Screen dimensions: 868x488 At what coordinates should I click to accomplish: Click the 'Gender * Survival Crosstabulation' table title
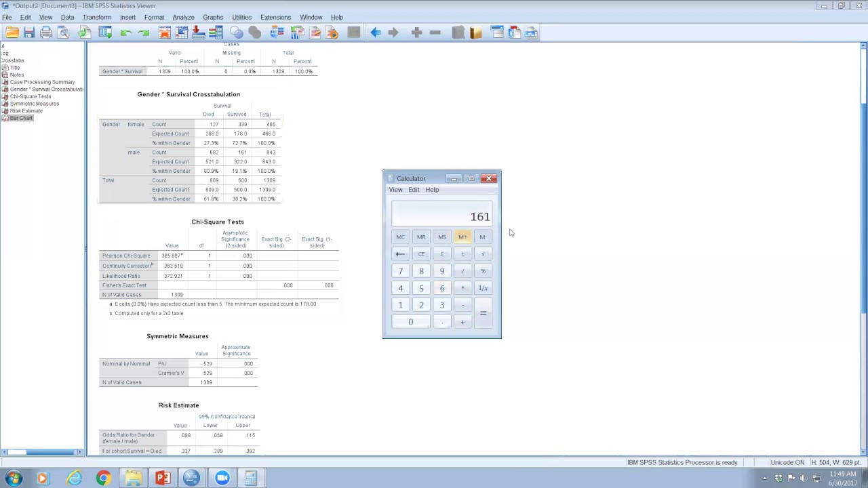click(189, 94)
